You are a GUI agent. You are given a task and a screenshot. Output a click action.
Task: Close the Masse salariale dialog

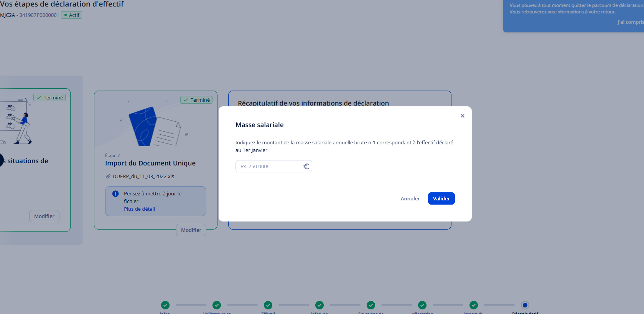point(462,116)
